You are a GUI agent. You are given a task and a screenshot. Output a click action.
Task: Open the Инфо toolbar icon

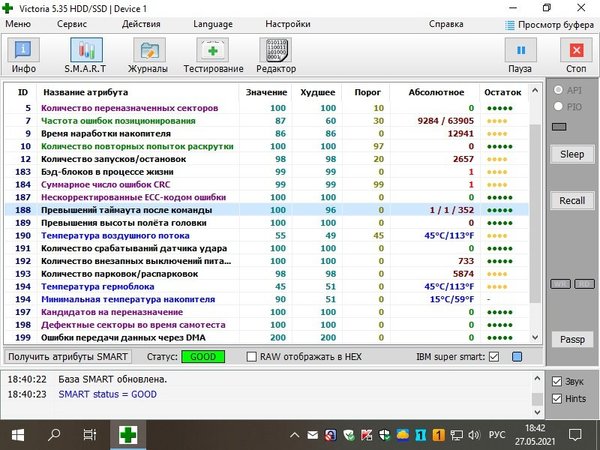pos(24,53)
